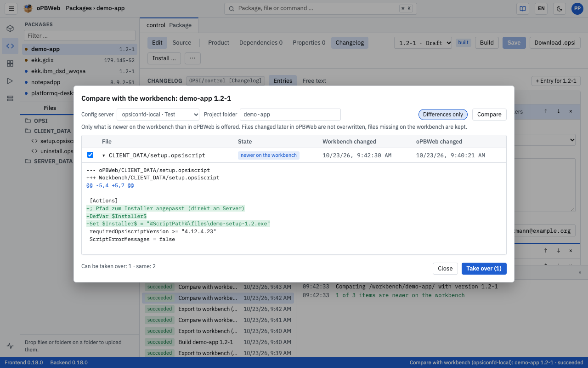The height and width of the screenshot is (368, 588).
Task: Switch language with the EN toggle
Action: point(541,8)
